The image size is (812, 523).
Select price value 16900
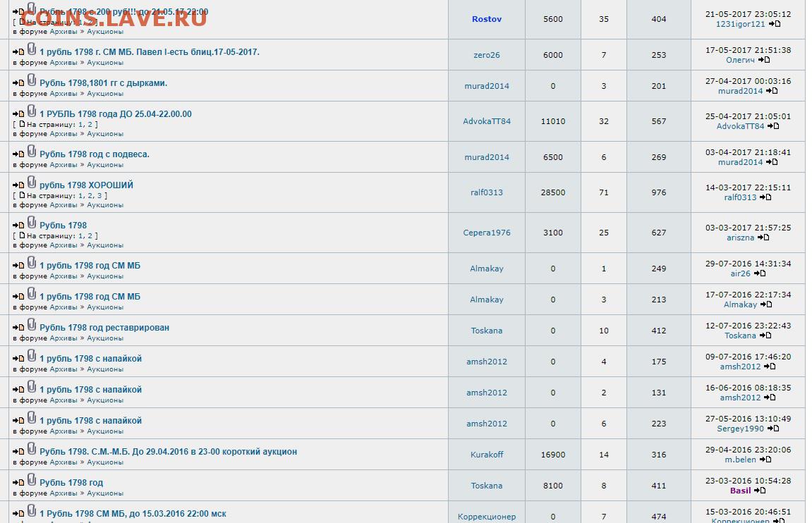[x=552, y=455]
